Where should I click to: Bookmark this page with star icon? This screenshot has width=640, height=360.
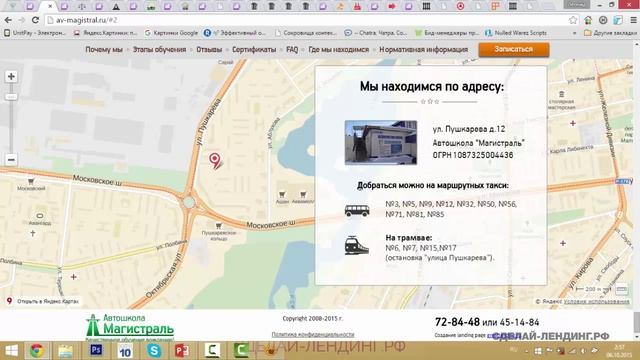[573, 20]
